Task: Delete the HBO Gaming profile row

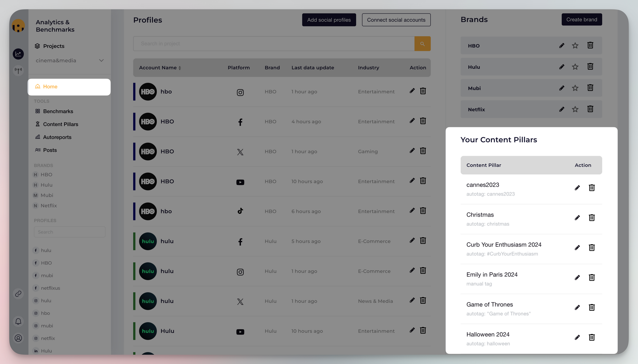Action: 423,151
